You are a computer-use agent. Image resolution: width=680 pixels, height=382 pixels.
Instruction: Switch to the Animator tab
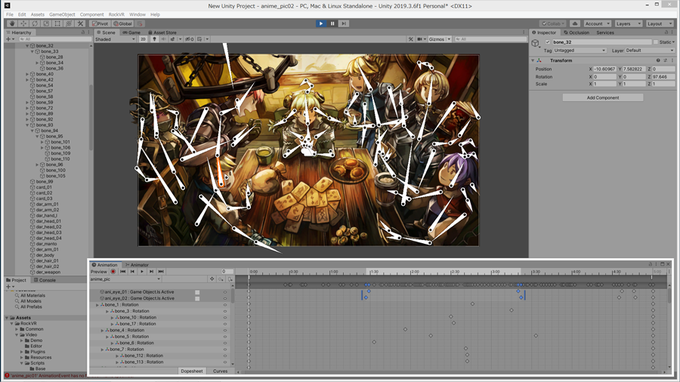coord(137,265)
